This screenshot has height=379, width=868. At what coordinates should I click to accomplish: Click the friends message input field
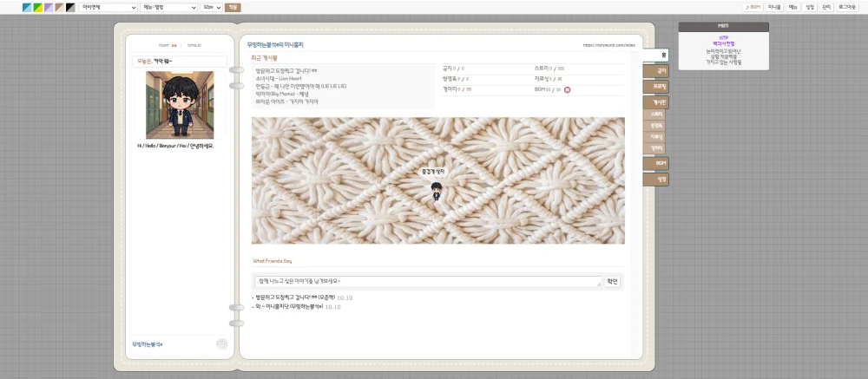[x=427, y=282]
